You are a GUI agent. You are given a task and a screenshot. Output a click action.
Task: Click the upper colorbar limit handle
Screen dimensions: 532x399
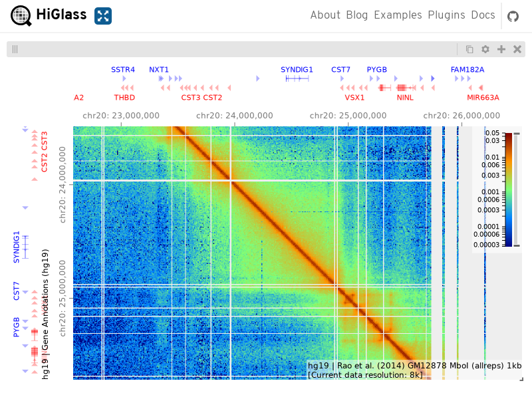click(x=517, y=134)
